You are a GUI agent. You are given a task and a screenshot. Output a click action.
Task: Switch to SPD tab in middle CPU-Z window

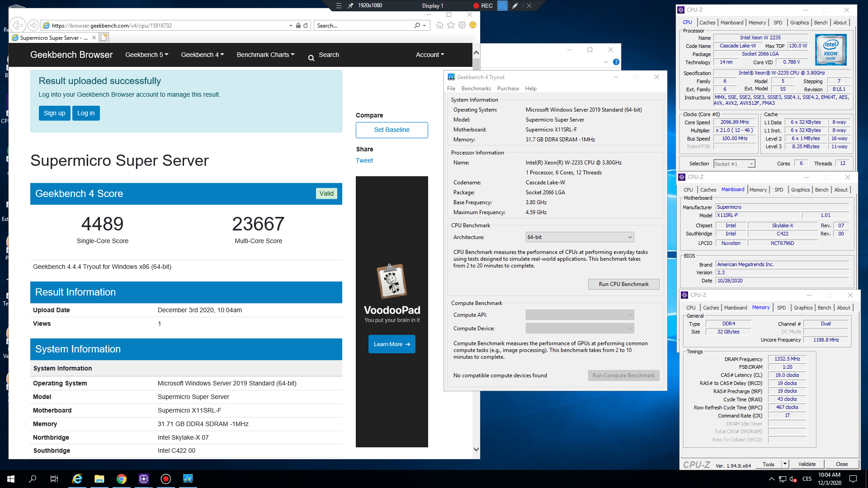pyautogui.click(x=778, y=190)
